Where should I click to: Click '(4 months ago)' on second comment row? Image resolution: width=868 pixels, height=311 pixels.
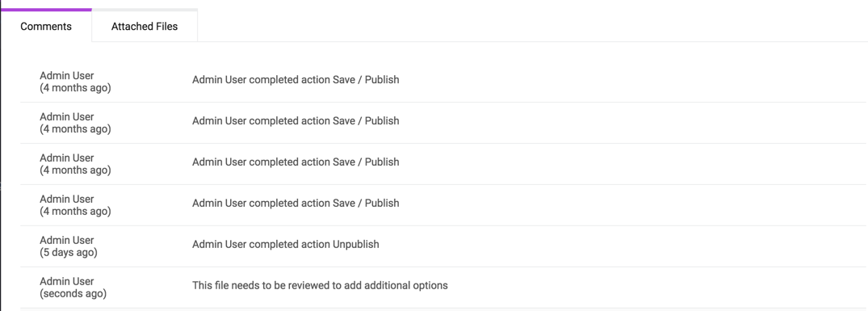click(x=75, y=129)
